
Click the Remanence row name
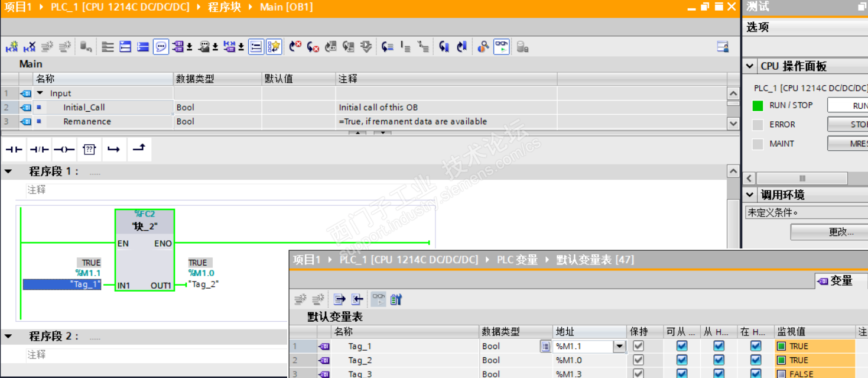[x=87, y=121]
